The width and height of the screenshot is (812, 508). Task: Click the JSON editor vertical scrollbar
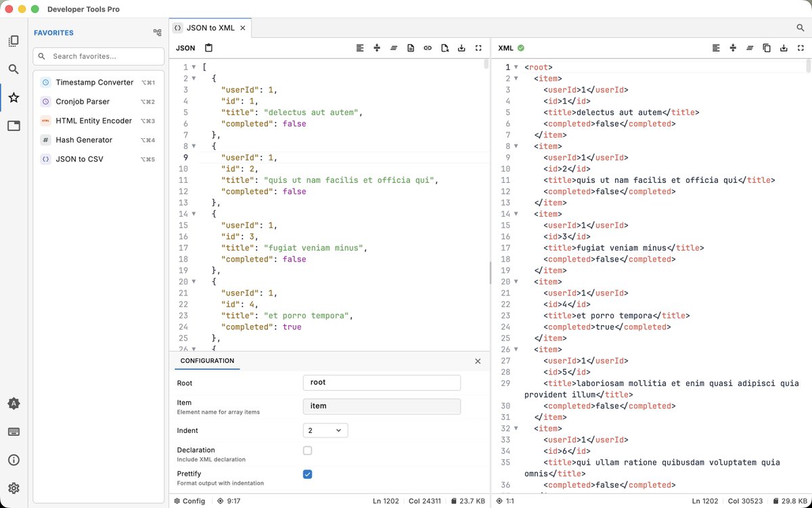pyautogui.click(x=486, y=64)
